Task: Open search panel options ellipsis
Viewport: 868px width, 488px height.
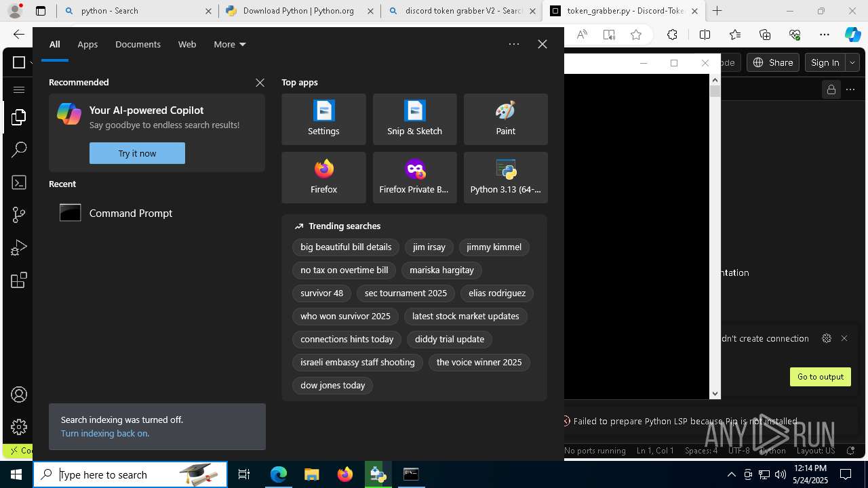Action: click(x=514, y=44)
